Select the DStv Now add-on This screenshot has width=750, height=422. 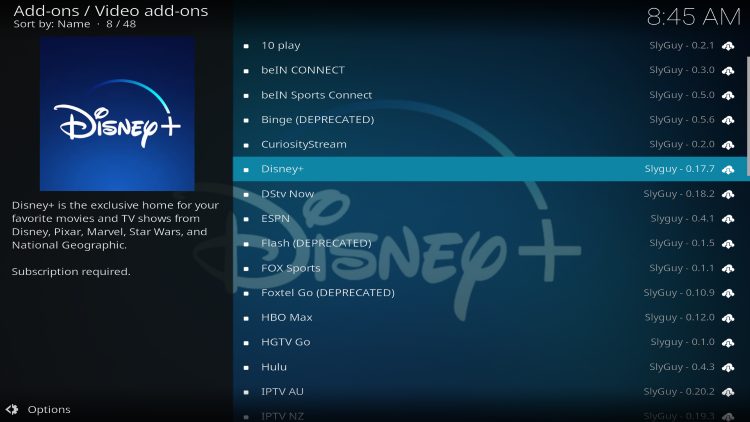tap(489, 194)
